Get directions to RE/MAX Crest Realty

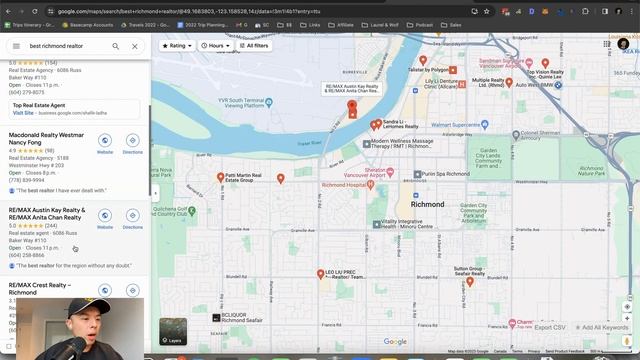133,290
